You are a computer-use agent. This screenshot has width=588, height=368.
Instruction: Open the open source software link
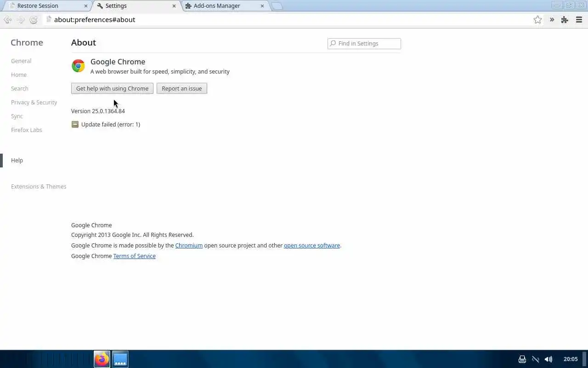312,245
